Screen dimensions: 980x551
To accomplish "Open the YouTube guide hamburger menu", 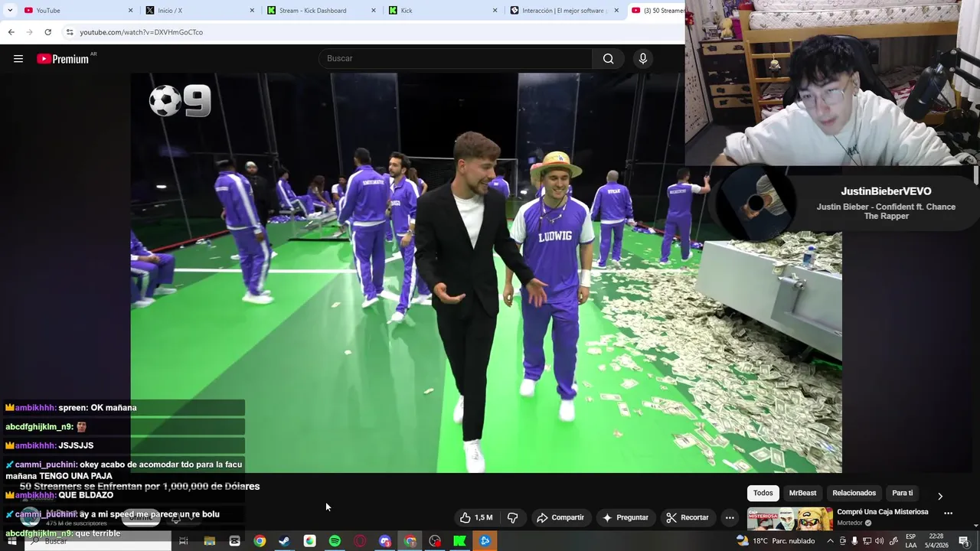I will point(18,59).
